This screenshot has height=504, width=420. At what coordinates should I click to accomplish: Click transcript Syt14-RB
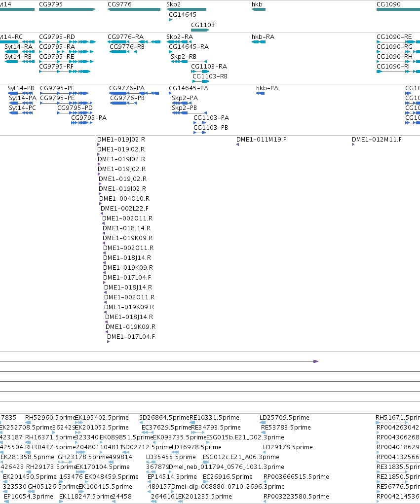pyautogui.click(x=18, y=57)
